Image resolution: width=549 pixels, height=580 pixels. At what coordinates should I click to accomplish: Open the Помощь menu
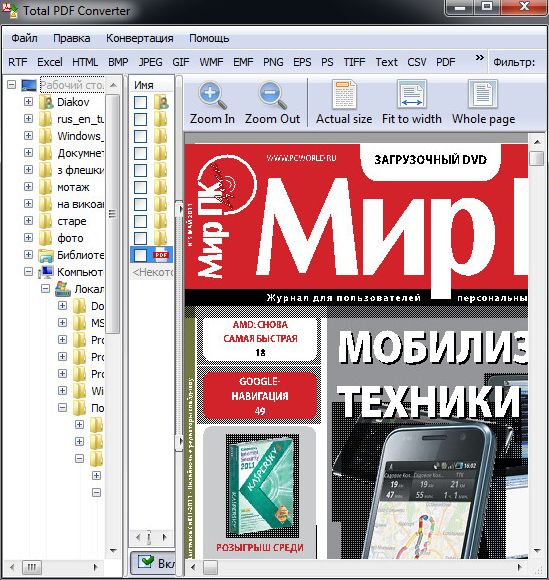pos(209,38)
